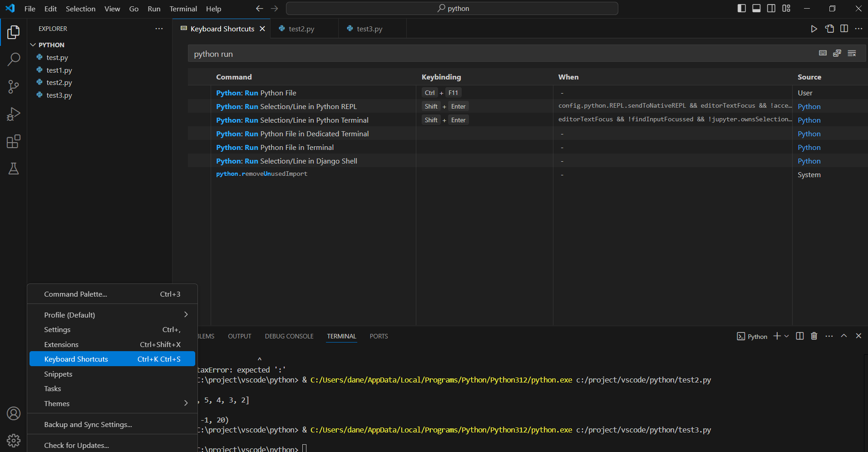
Task: Split the editor right icon
Action: pyautogui.click(x=844, y=29)
